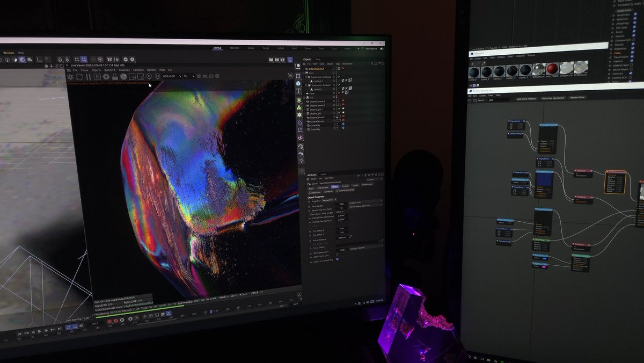This screenshot has height=363, width=644.
Task: Open Octane menu in Materials manager
Action: 501,57
